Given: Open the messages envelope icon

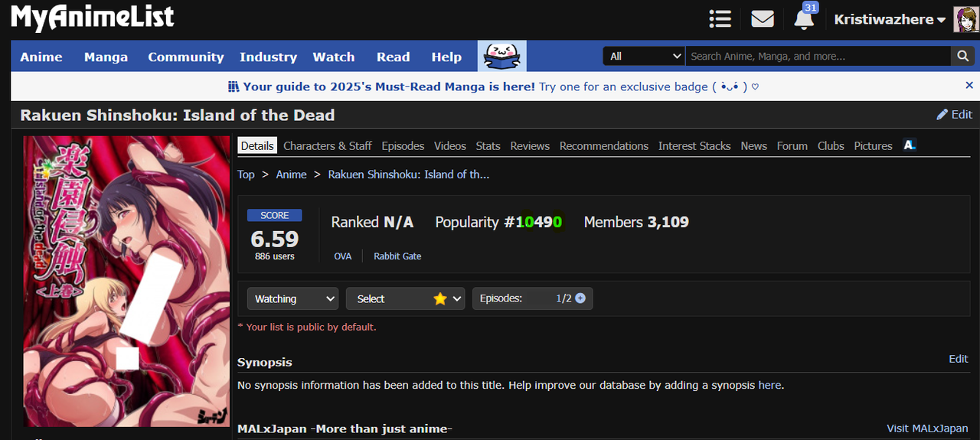Looking at the screenshot, I should pyautogui.click(x=763, y=19).
